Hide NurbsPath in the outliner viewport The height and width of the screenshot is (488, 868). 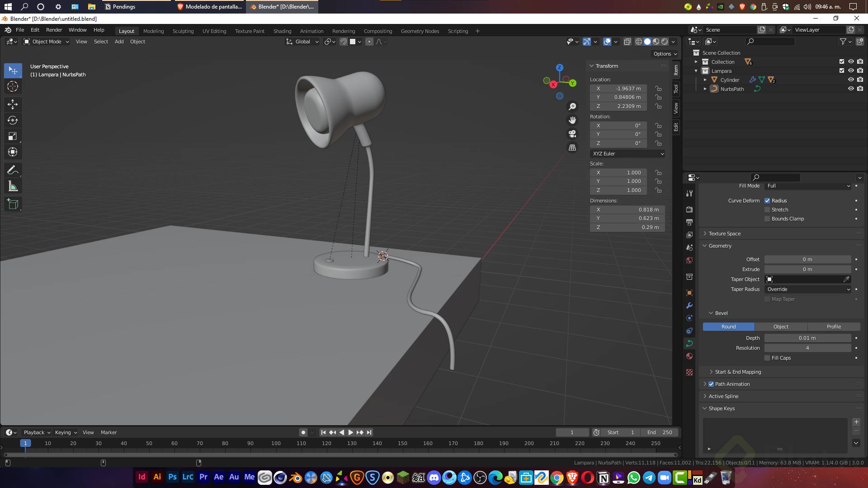[850, 89]
